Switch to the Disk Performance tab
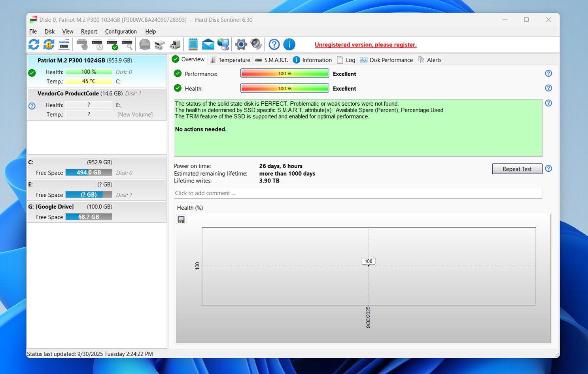This screenshot has height=374, width=588. click(x=386, y=60)
